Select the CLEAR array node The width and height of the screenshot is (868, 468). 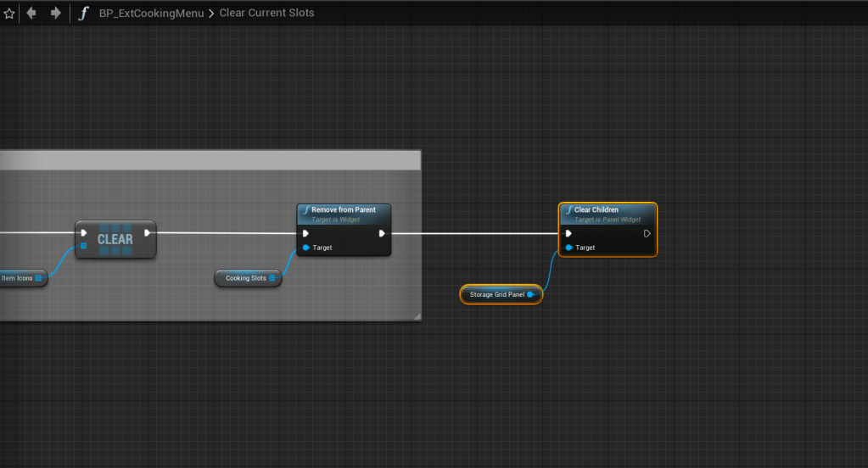(115, 240)
